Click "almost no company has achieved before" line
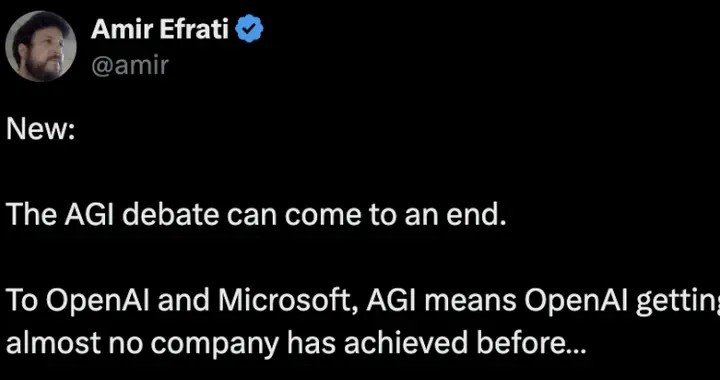This screenshot has width=720, height=380. 296,343
